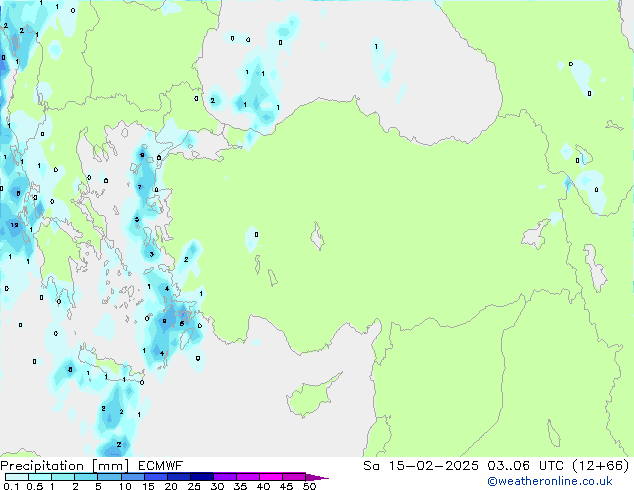Click the 5–10 mm legend color segment
The image size is (634, 490).
(x=110, y=477)
